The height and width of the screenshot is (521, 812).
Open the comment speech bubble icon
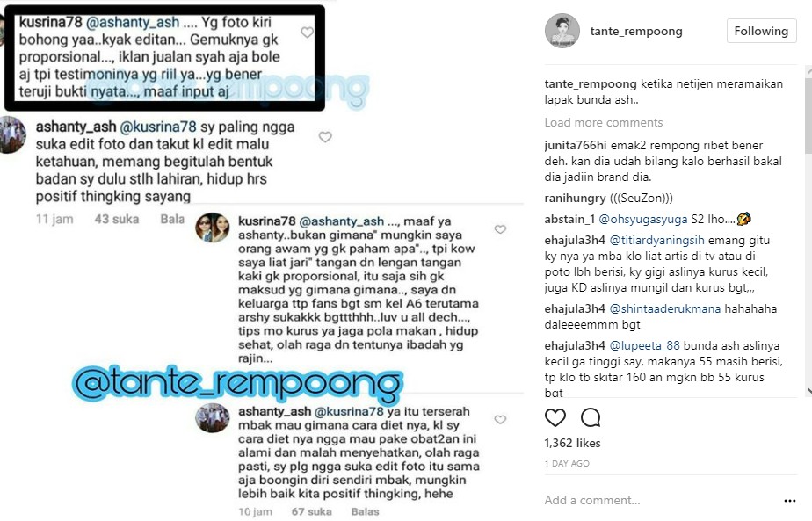[x=591, y=417]
